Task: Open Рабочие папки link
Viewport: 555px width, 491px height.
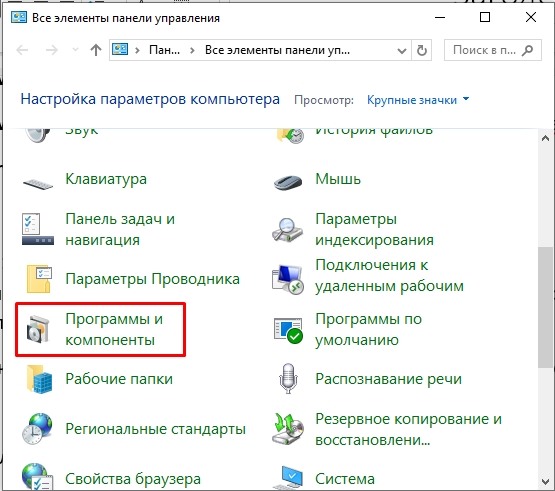Action: (119, 379)
